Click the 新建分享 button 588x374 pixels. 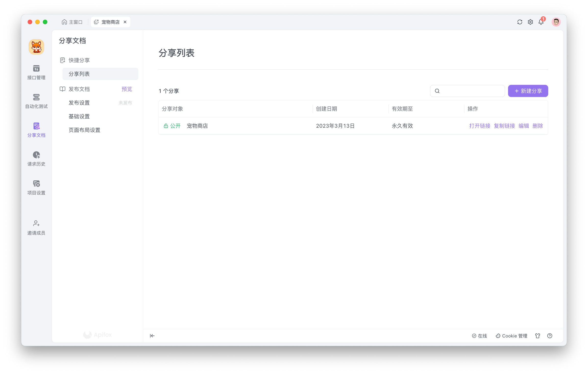(528, 91)
